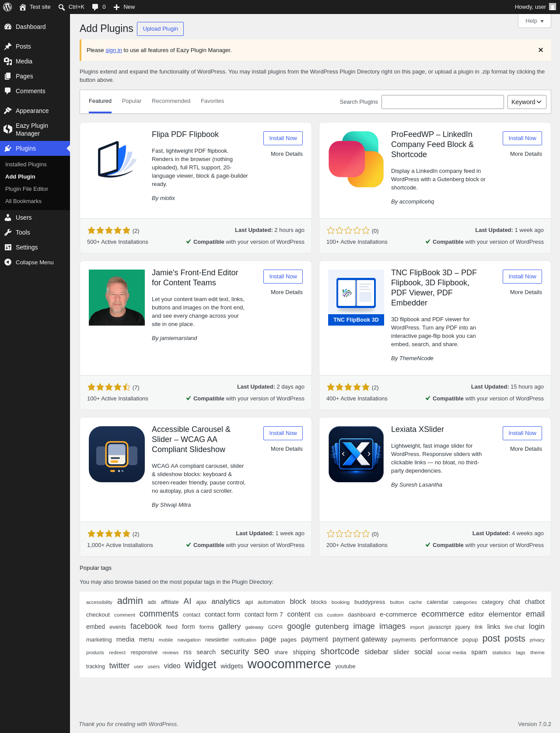Click the New content menu item
Image resolution: width=560 pixels, height=733 pixels.
coord(124,7)
